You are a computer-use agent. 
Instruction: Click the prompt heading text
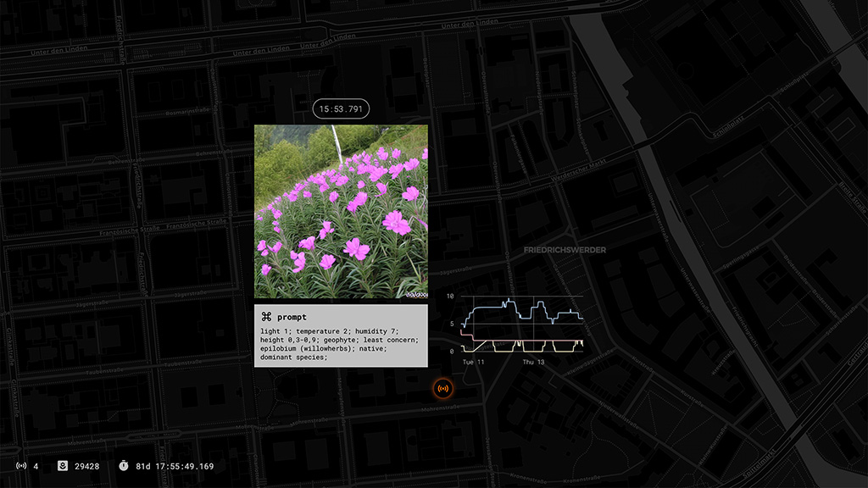pos(292,317)
